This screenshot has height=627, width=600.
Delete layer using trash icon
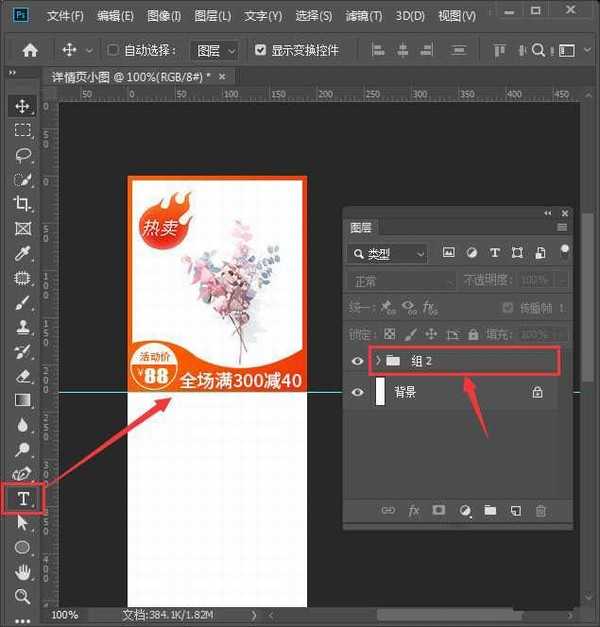(x=541, y=511)
